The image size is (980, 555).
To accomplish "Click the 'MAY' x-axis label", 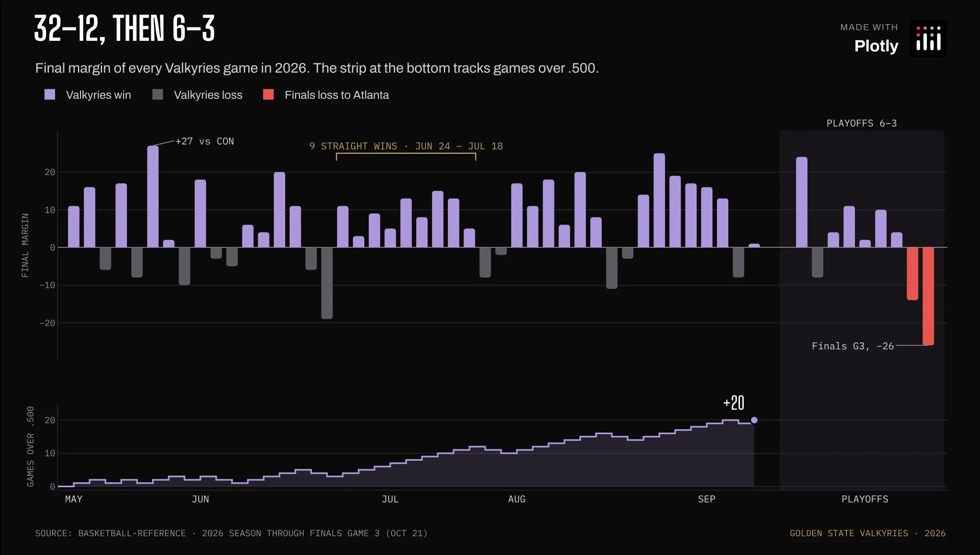I will coord(74,499).
